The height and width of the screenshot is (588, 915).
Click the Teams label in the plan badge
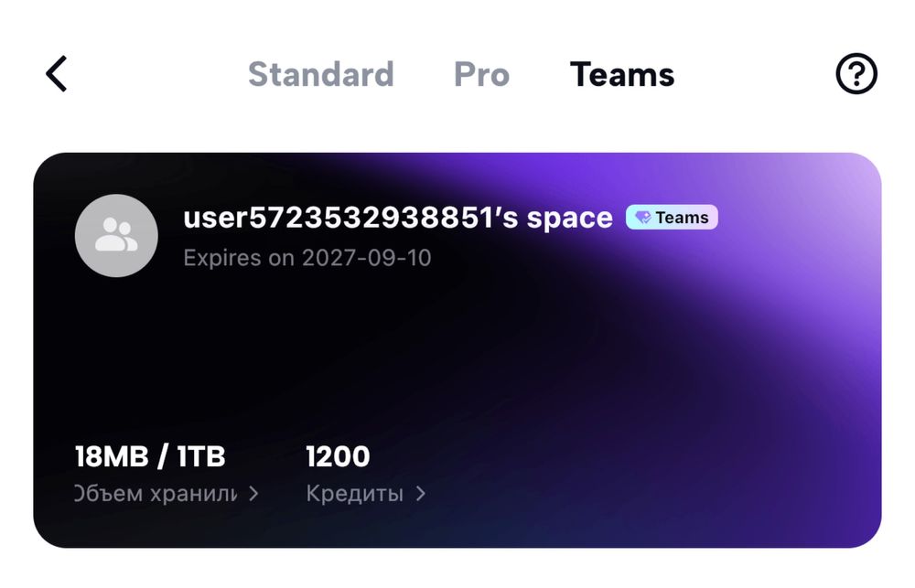click(x=682, y=218)
